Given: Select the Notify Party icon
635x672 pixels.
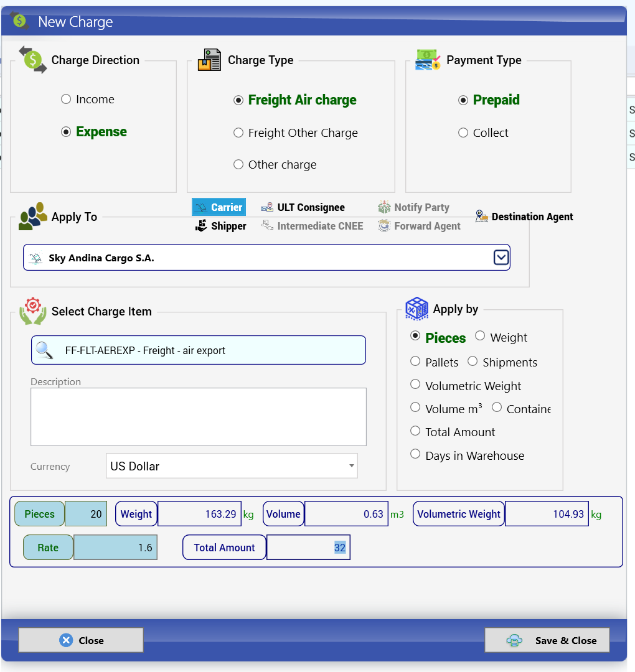Looking at the screenshot, I should coord(384,207).
